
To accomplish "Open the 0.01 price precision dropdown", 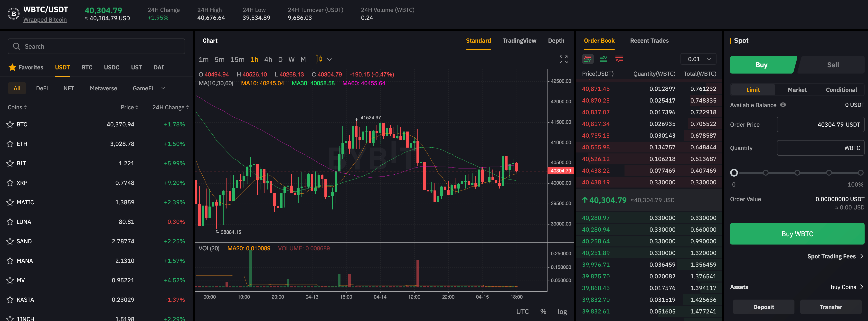I will point(698,59).
